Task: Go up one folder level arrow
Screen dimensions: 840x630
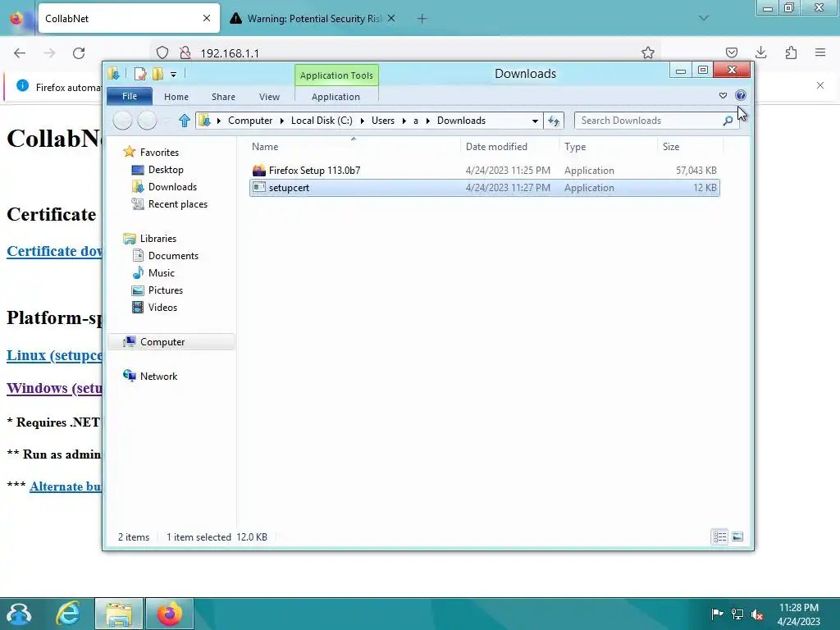Action: pyautogui.click(x=185, y=121)
